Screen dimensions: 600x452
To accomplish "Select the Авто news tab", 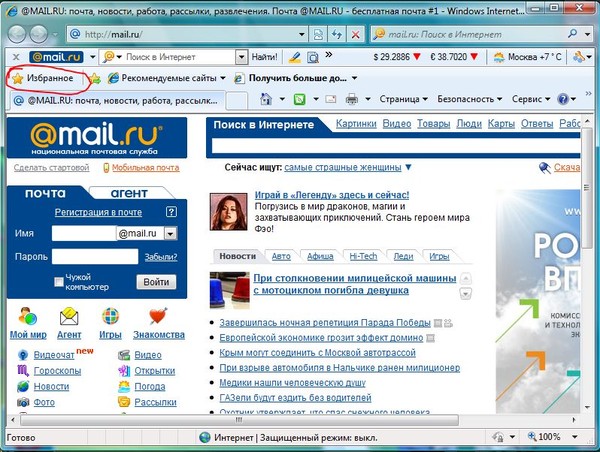I will point(281,256).
